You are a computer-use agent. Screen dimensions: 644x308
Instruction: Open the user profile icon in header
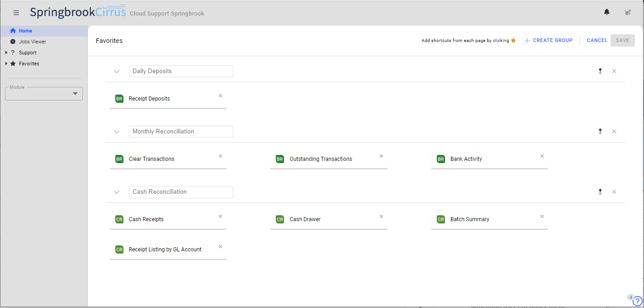[x=628, y=12]
